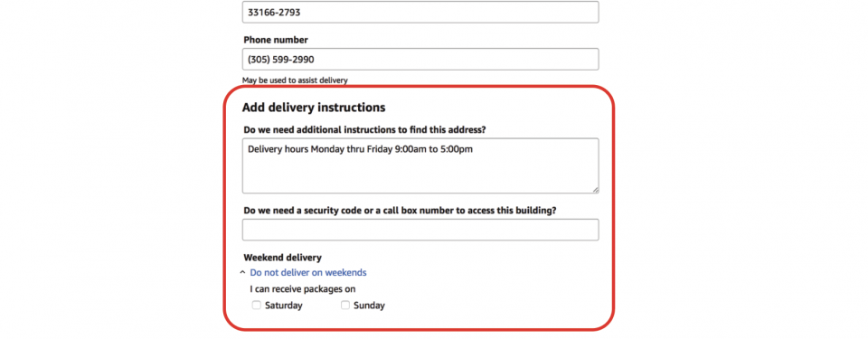This screenshot has height=339, width=868.
Task: Tick the Sunday checkbox
Action: pos(345,306)
